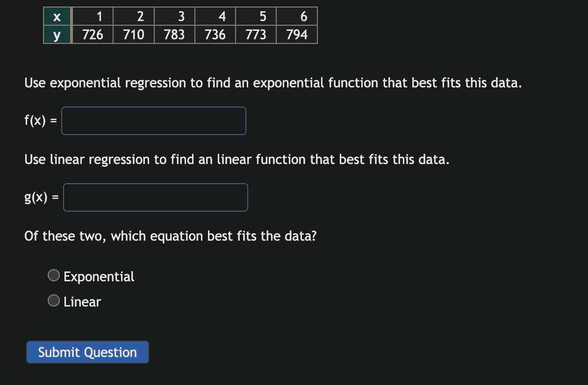Screen dimensions: 588x385
Task: Click the f(x) exponential function input field
Action: [x=153, y=121]
